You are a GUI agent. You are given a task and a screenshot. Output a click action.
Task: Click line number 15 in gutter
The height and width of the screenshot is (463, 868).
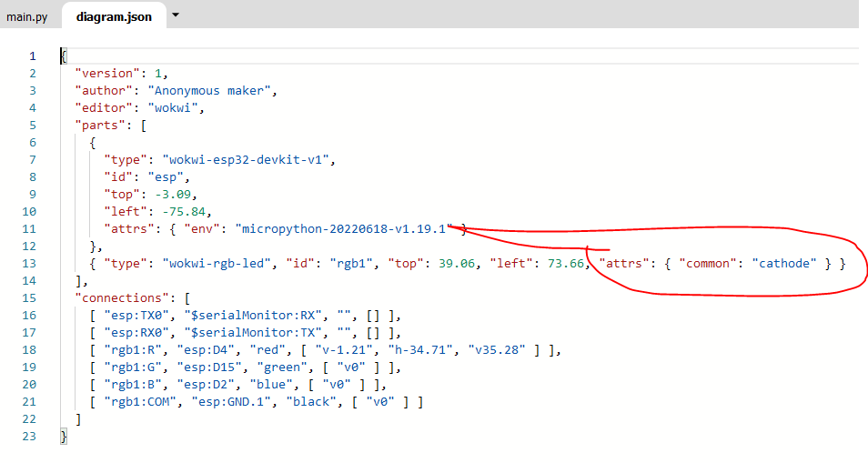(29, 297)
